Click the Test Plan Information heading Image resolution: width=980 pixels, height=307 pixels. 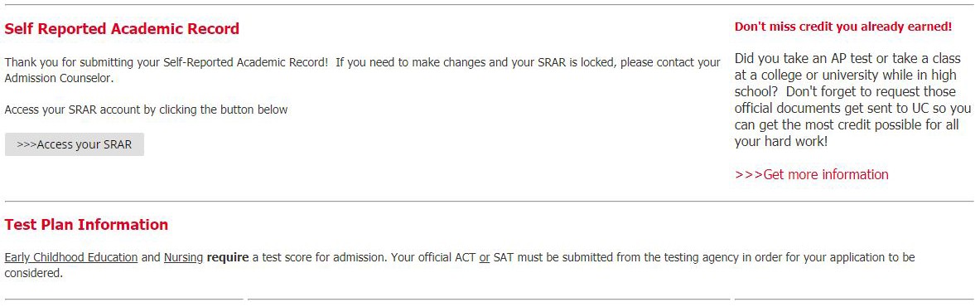86,224
